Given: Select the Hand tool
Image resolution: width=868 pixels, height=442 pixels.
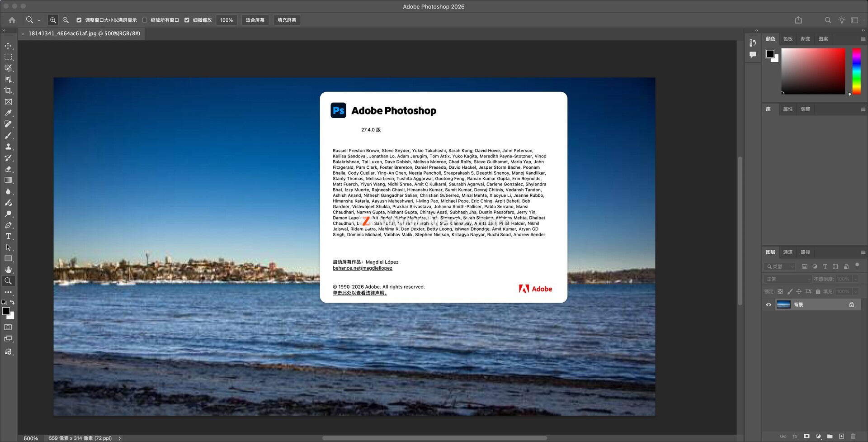Looking at the screenshot, I should [8, 270].
